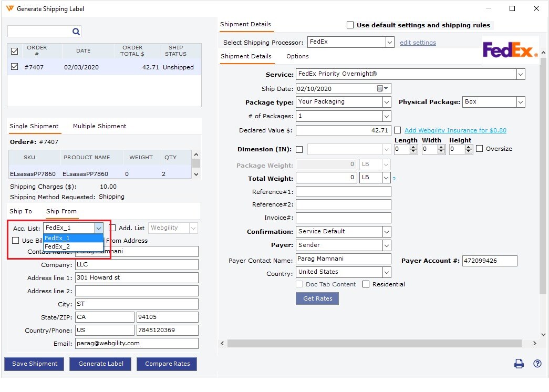549x392 pixels.
Task: Open the Options tab
Action: pyautogui.click(x=297, y=56)
